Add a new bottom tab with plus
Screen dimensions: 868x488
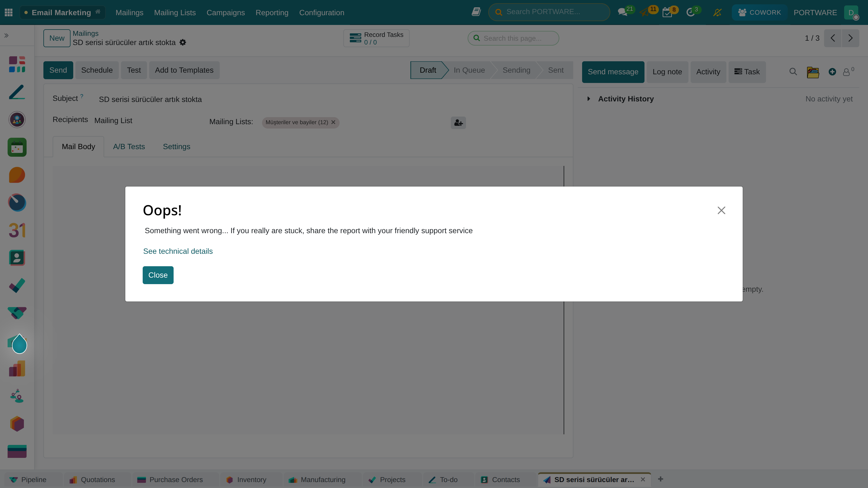[660, 479]
